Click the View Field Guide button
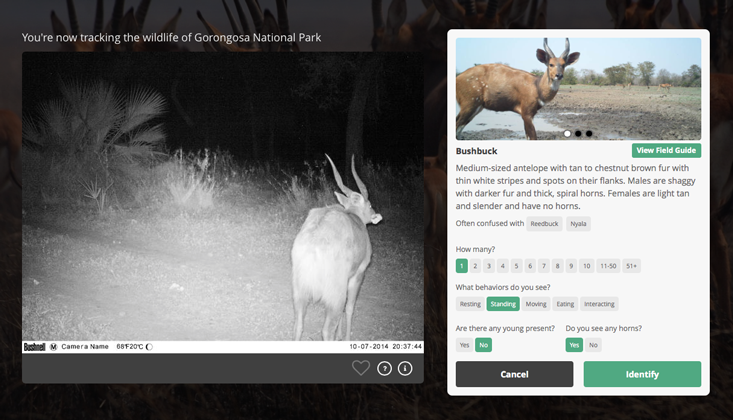Screen dimensions: 733x420 point(666,151)
